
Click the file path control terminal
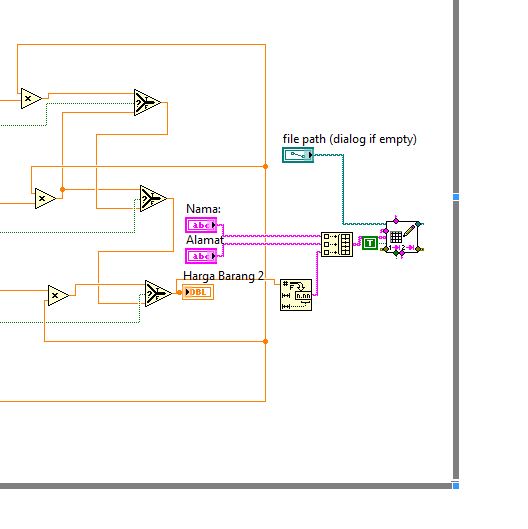point(298,155)
